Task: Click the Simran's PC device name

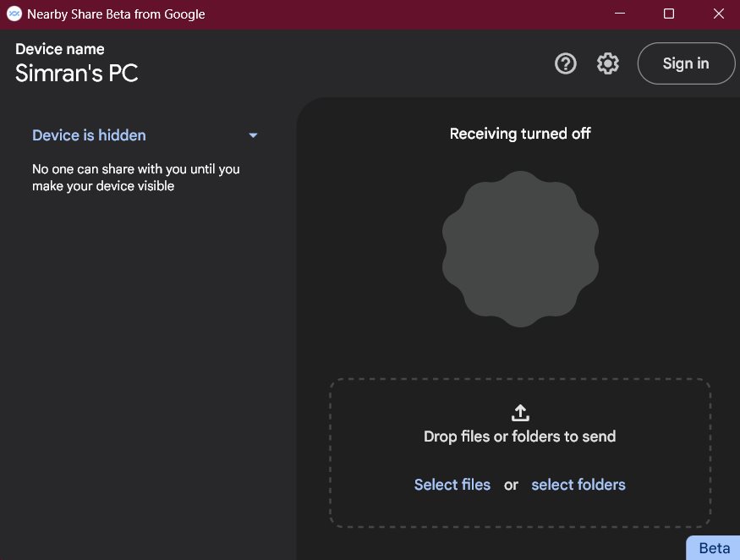Action: [76, 74]
